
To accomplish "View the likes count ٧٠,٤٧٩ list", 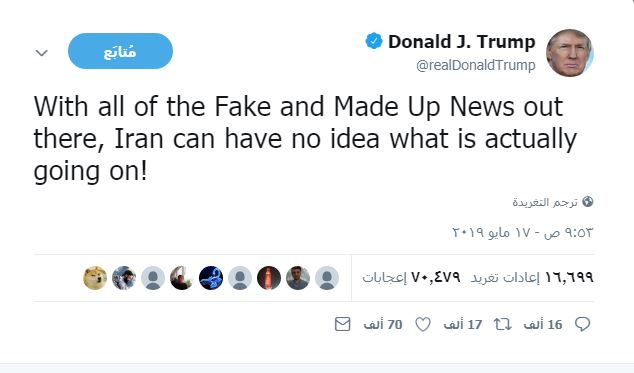I will pyautogui.click(x=411, y=277).
